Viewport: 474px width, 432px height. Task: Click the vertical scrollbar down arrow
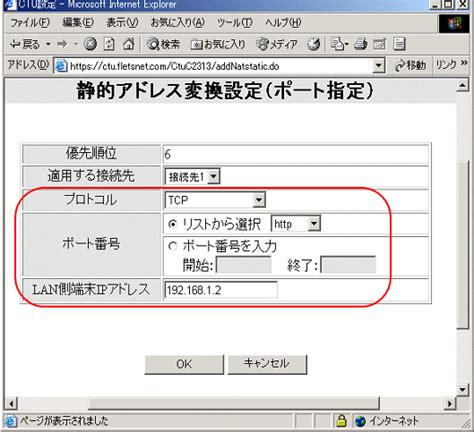[462, 389]
